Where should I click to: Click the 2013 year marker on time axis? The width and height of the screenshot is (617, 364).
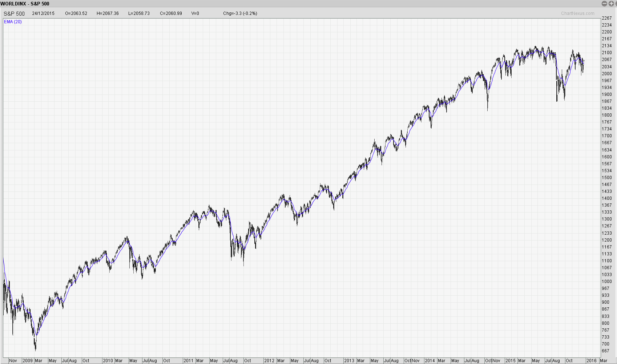(x=349, y=361)
